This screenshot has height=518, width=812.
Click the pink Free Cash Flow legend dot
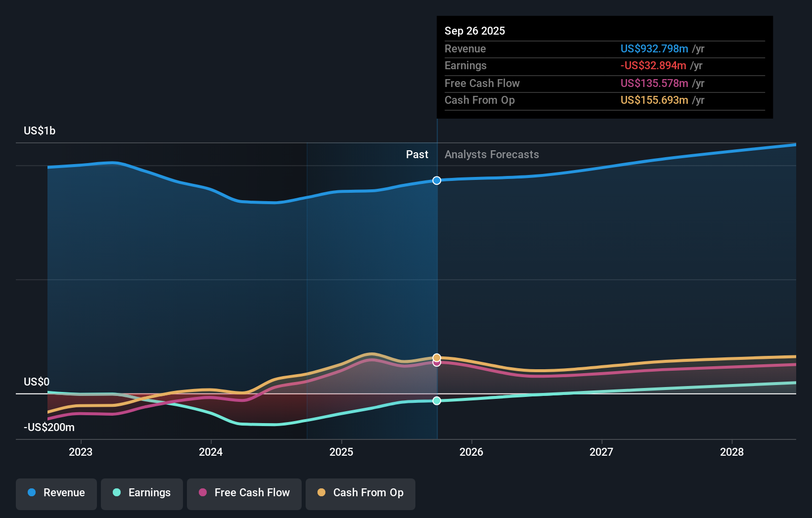click(204, 493)
